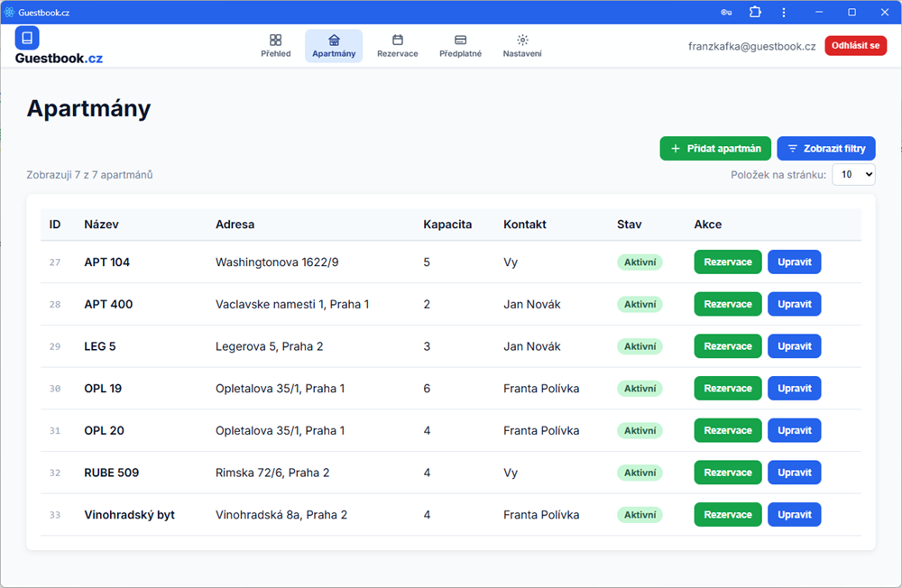Click the Aktivní badge for OPL 19

[x=640, y=389]
